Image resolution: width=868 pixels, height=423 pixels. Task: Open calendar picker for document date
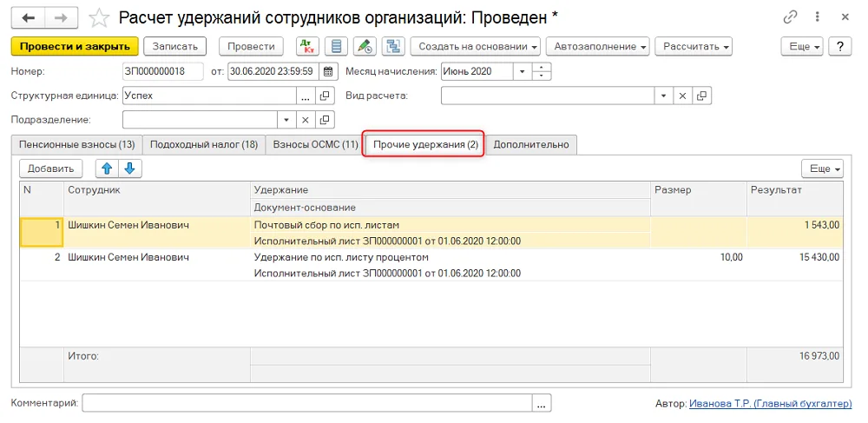point(328,71)
